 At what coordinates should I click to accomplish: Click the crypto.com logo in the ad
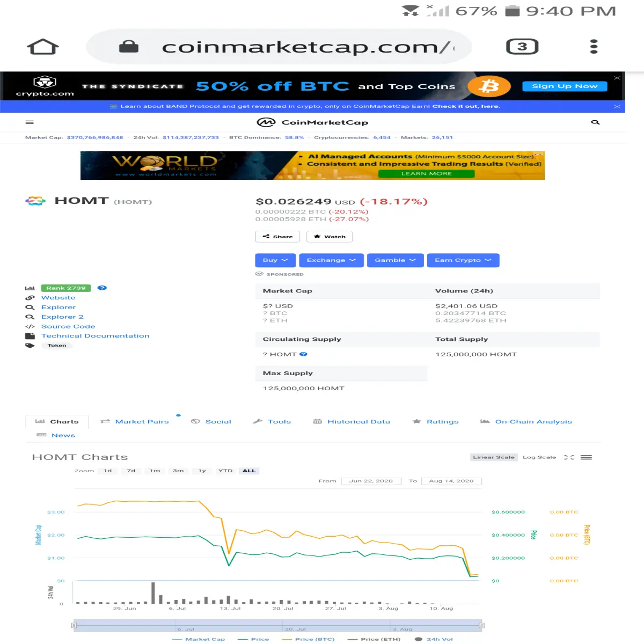click(45, 86)
